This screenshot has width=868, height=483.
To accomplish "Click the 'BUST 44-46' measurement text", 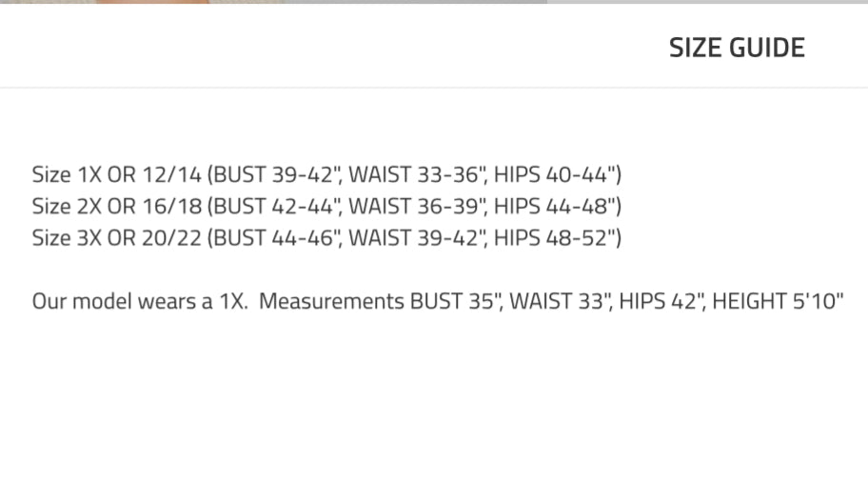I will coord(277,237).
